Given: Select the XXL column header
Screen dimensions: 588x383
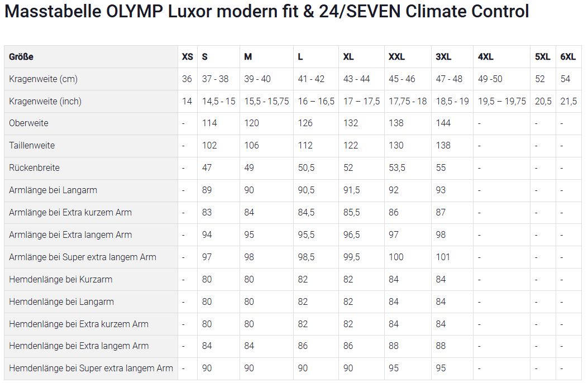Looking at the screenshot, I should pos(396,57).
